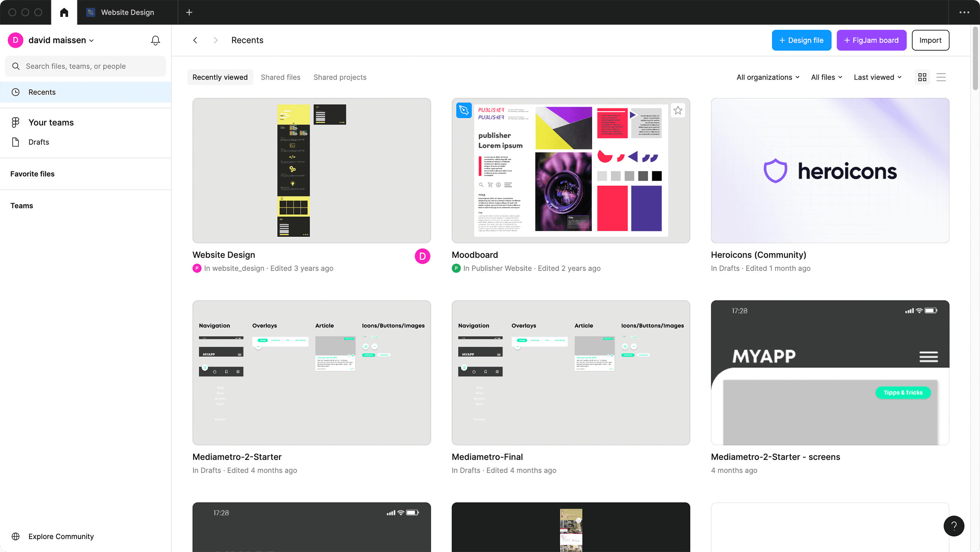Image resolution: width=980 pixels, height=552 pixels.
Task: Open the help question mark button
Action: tap(954, 526)
